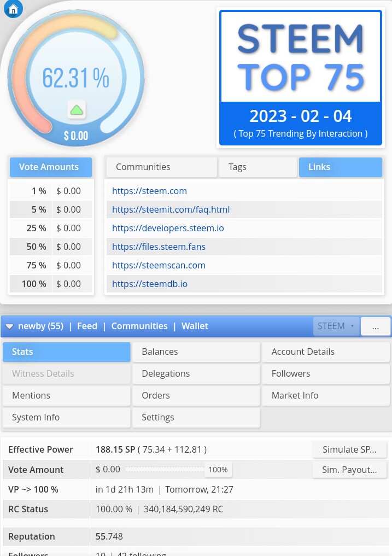Viewport: 392px width, 556px height.
Task: Switch to the Communities tab
Action: (161, 167)
